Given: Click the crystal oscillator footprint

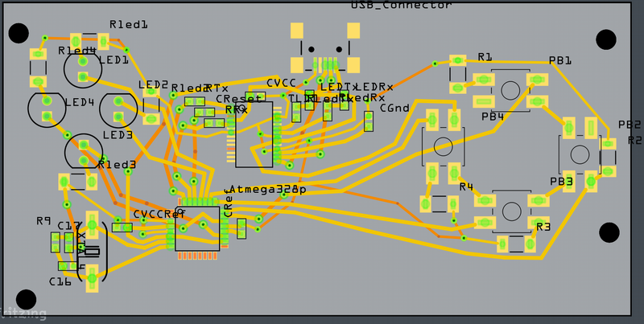Looking at the screenshot, I should pyautogui.click(x=93, y=251).
